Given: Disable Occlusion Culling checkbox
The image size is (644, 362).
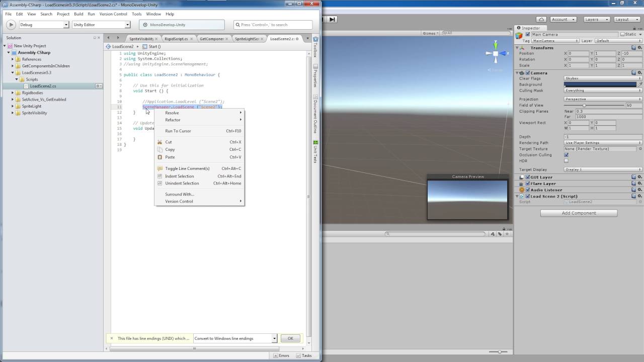Looking at the screenshot, I should pos(566,155).
